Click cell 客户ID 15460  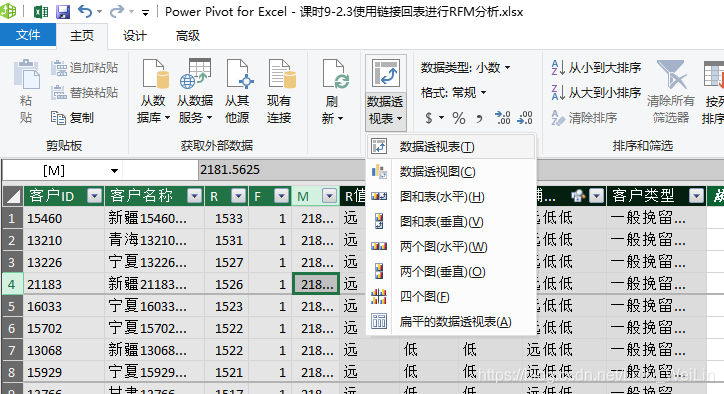pyautogui.click(x=64, y=218)
